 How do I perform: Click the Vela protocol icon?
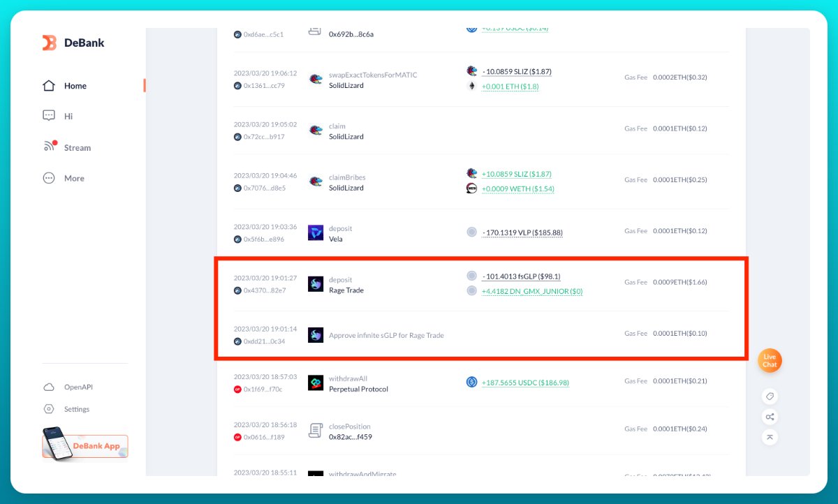tap(316, 233)
